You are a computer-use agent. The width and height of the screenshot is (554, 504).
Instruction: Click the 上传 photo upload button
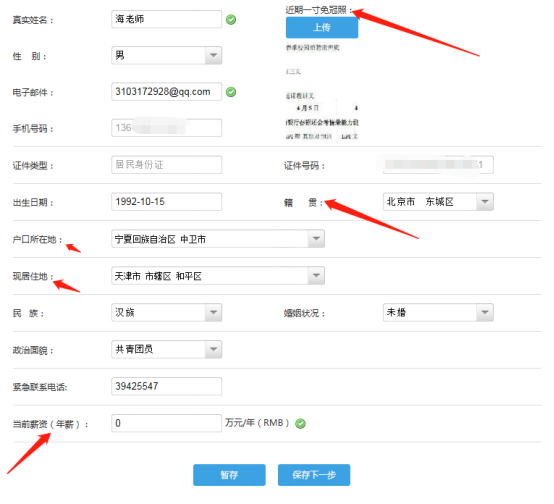(x=322, y=28)
